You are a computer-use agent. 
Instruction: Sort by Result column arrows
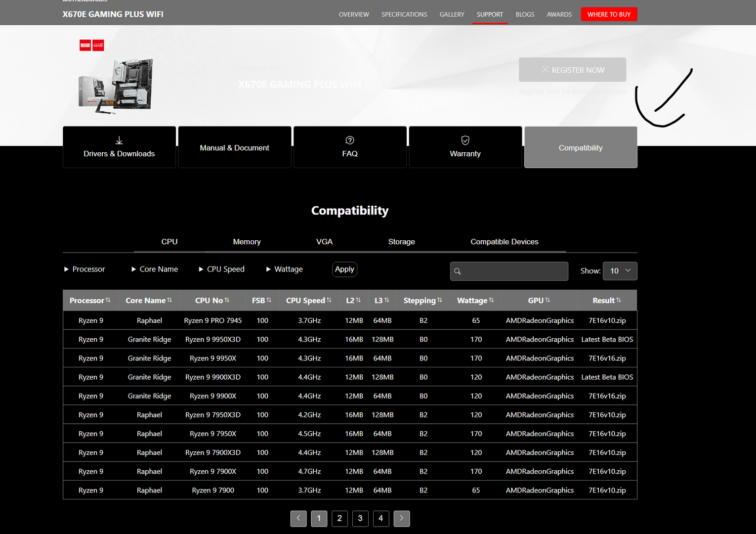(619, 300)
